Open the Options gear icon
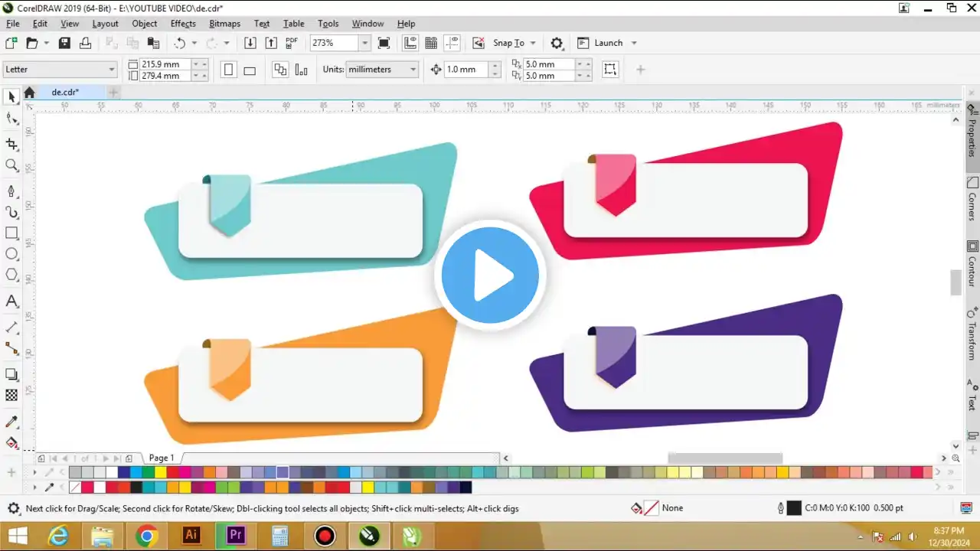This screenshot has height=551, width=980. tap(557, 43)
